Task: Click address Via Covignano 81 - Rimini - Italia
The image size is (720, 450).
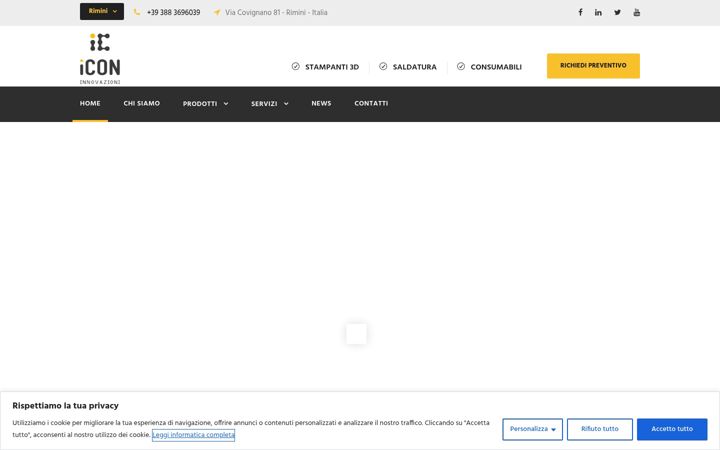Action: pyautogui.click(x=276, y=12)
